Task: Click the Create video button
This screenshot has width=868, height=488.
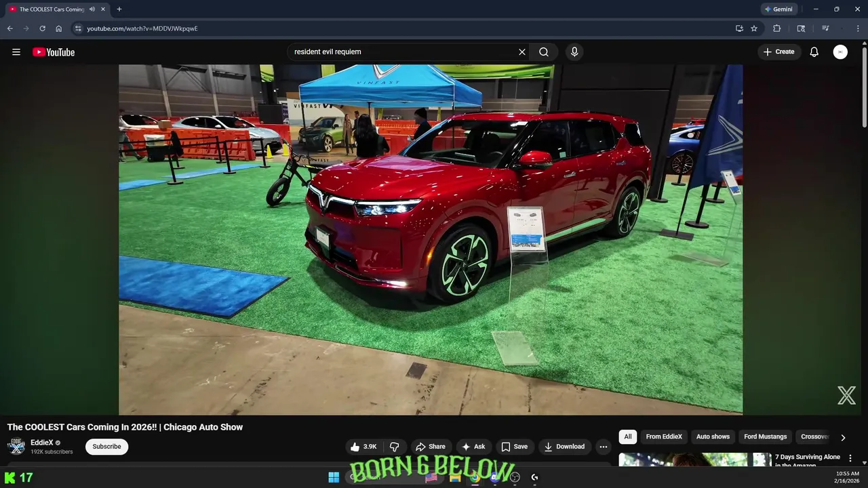Action: (778, 52)
